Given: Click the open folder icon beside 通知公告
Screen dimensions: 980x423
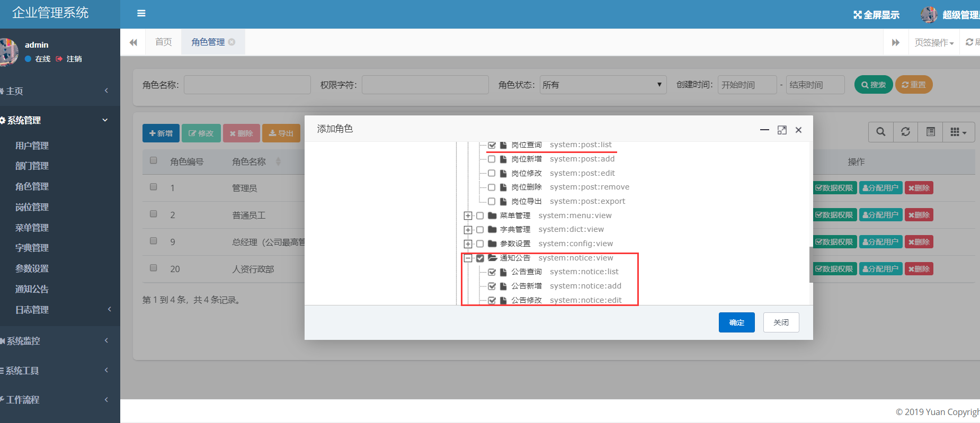Looking at the screenshot, I should (492, 258).
